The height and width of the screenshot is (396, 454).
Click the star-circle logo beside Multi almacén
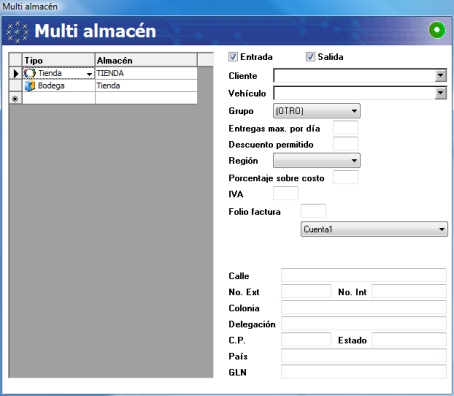17,32
